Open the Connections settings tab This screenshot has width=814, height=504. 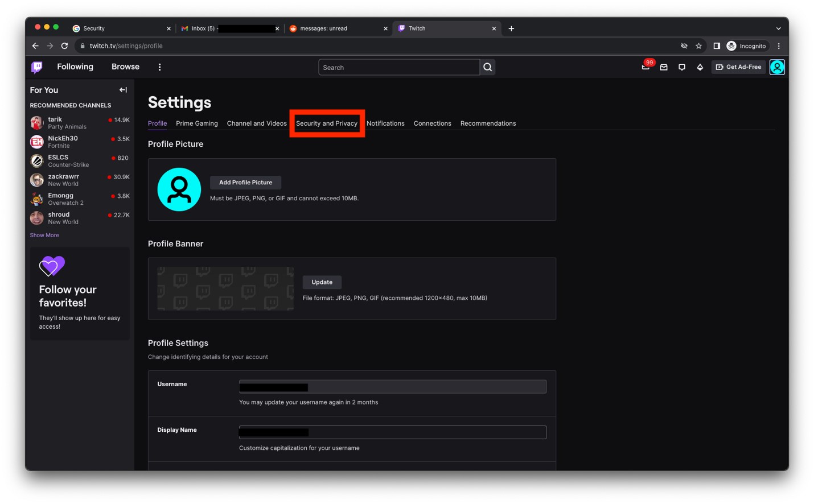pos(432,123)
